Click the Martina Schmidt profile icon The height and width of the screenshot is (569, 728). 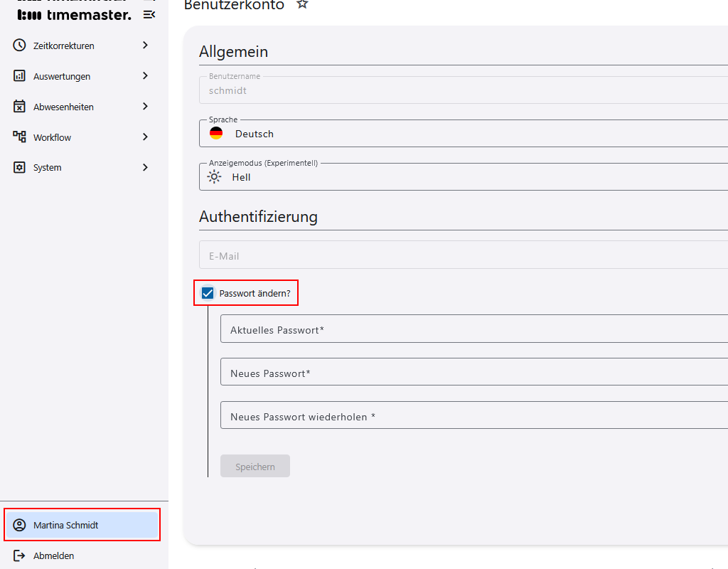coord(21,524)
